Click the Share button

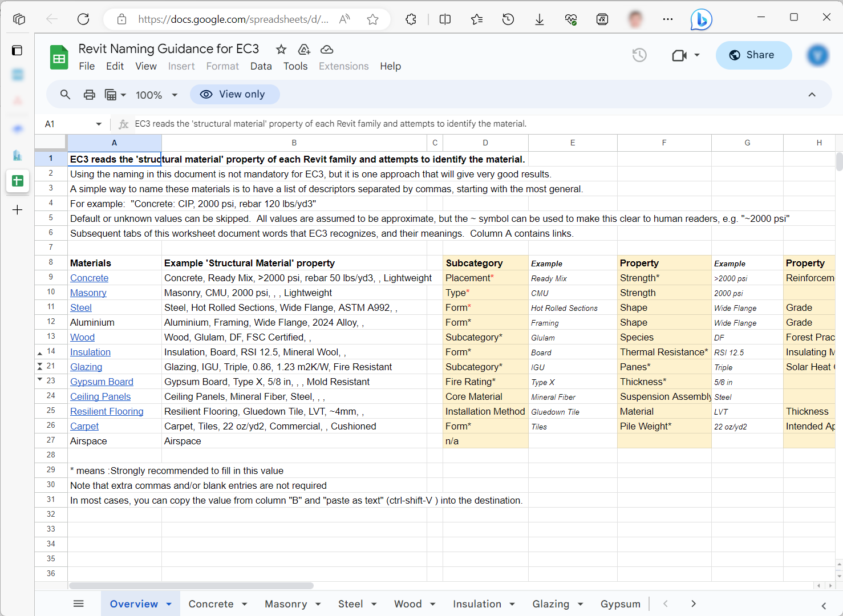click(x=753, y=55)
